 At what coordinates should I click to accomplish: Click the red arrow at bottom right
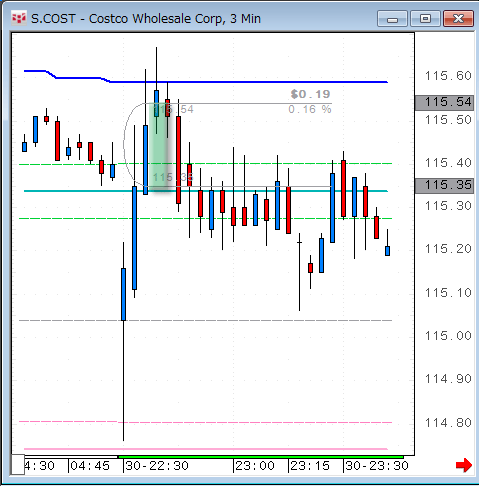click(464, 465)
